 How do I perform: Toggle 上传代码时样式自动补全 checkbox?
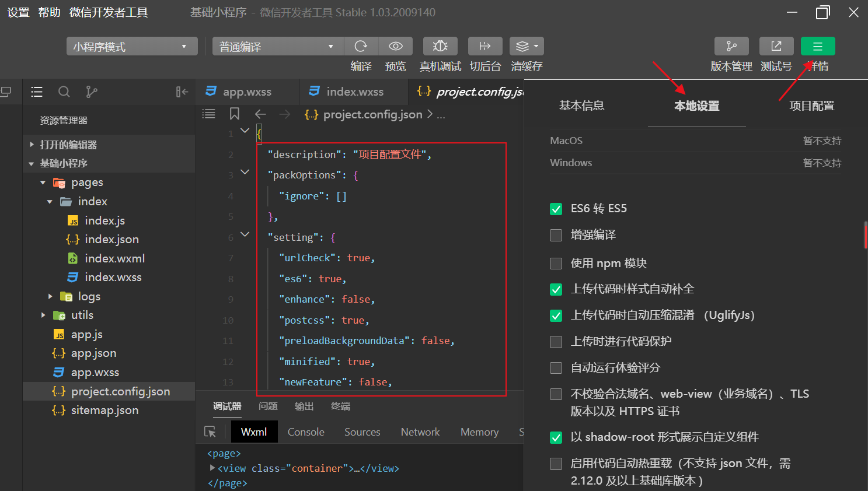coord(556,289)
